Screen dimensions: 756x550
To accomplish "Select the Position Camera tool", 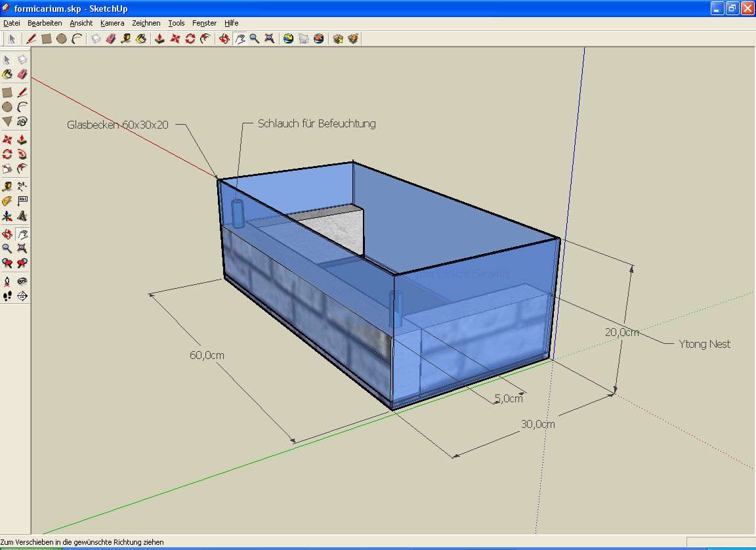I will (x=7, y=281).
